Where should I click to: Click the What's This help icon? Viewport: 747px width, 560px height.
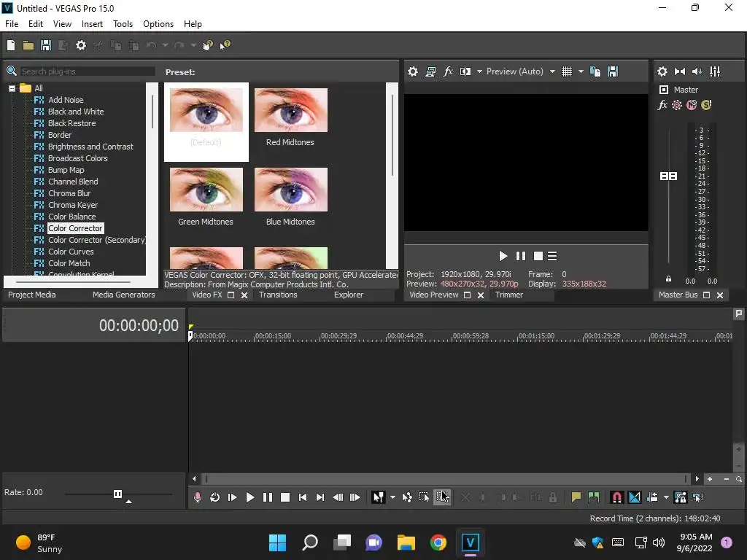(225, 45)
